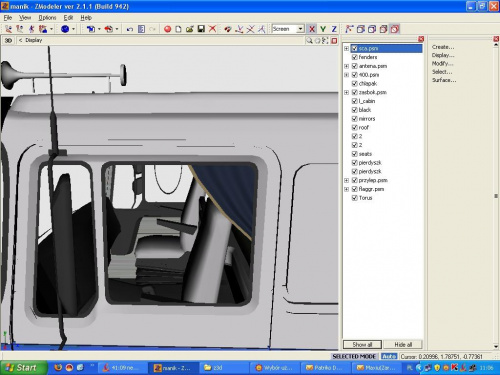Image resolution: width=500 pixels, height=375 pixels.
Task: Uncheck the fenders object visibility checkbox
Action: click(355, 57)
